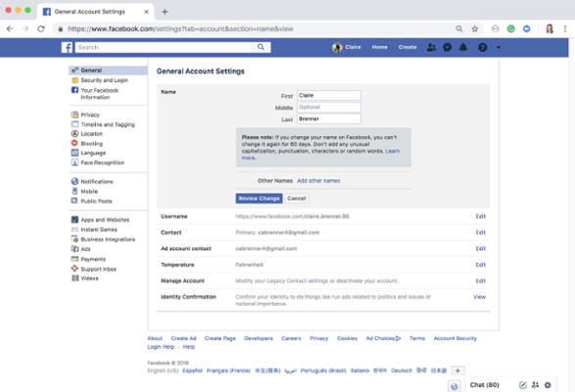Open chat settings gear icon
The image size is (575, 392).
tap(548, 385)
